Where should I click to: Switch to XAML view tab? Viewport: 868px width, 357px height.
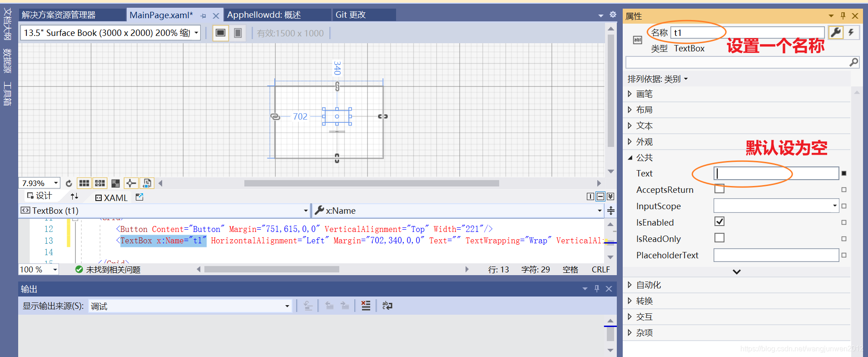[111, 198]
